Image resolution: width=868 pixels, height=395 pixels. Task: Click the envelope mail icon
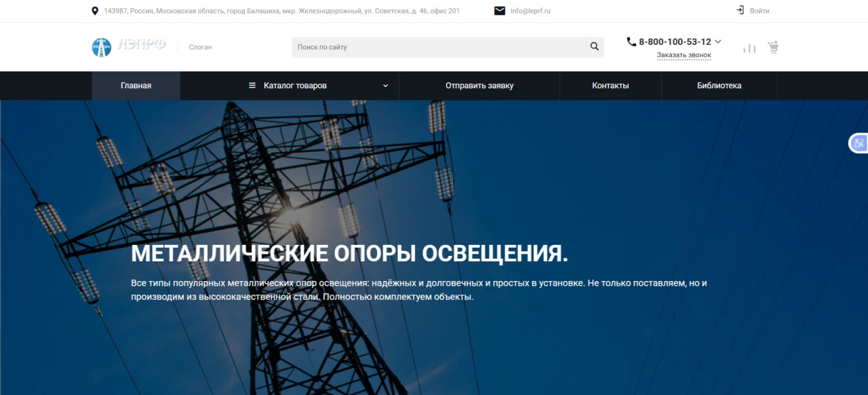(x=500, y=11)
